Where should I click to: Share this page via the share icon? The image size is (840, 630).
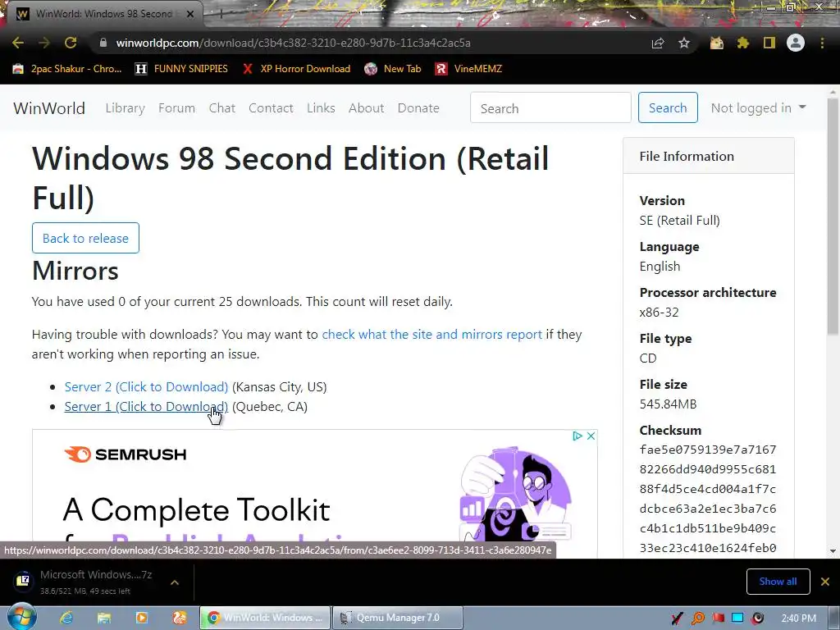click(658, 43)
